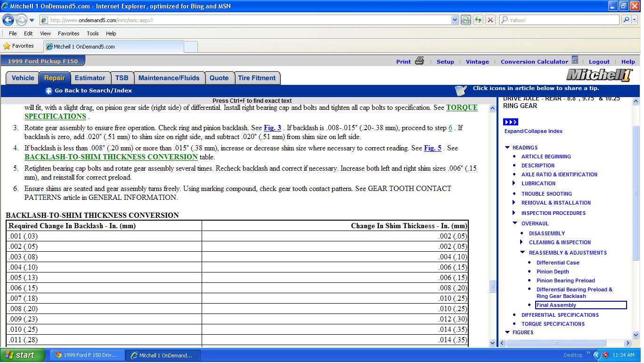This screenshot has width=644, height=363.
Task: Open the Fig. 5 link
Action: pyautogui.click(x=432, y=148)
